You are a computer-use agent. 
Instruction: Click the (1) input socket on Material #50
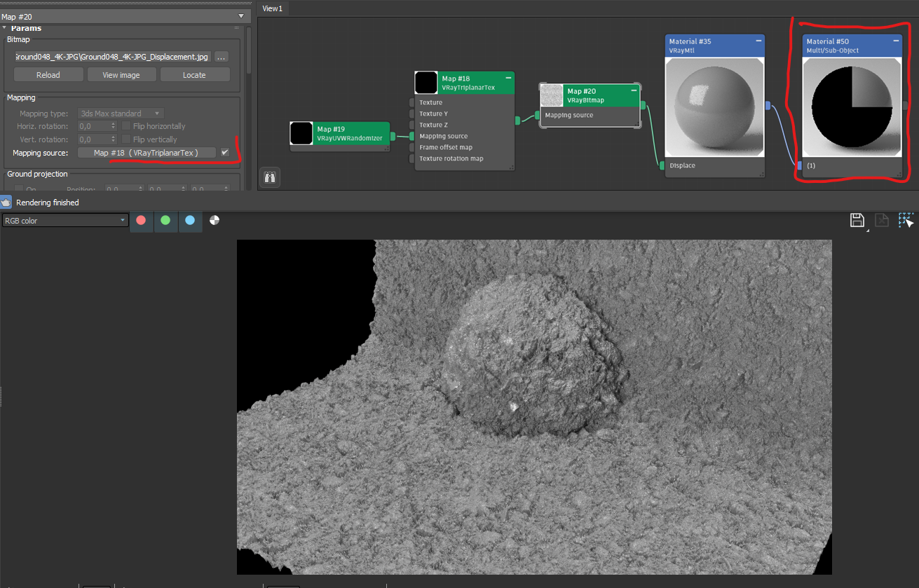tap(799, 165)
